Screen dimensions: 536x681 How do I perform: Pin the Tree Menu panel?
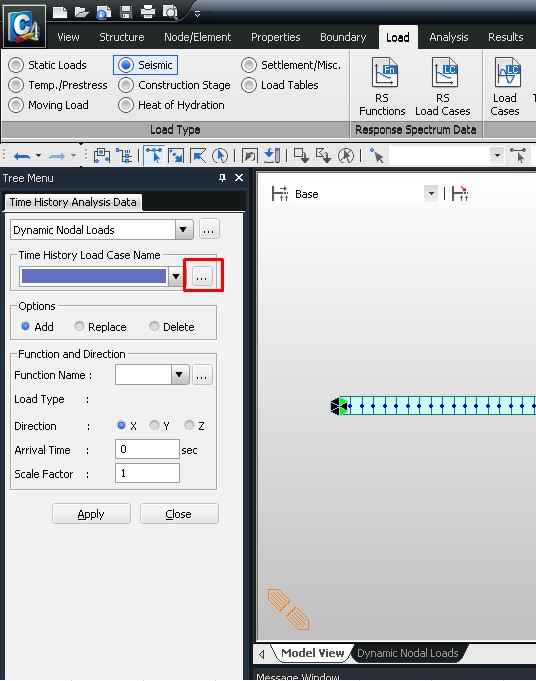click(x=222, y=178)
